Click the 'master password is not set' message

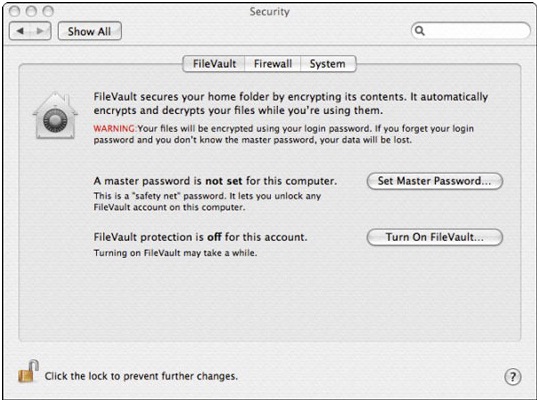(x=215, y=181)
